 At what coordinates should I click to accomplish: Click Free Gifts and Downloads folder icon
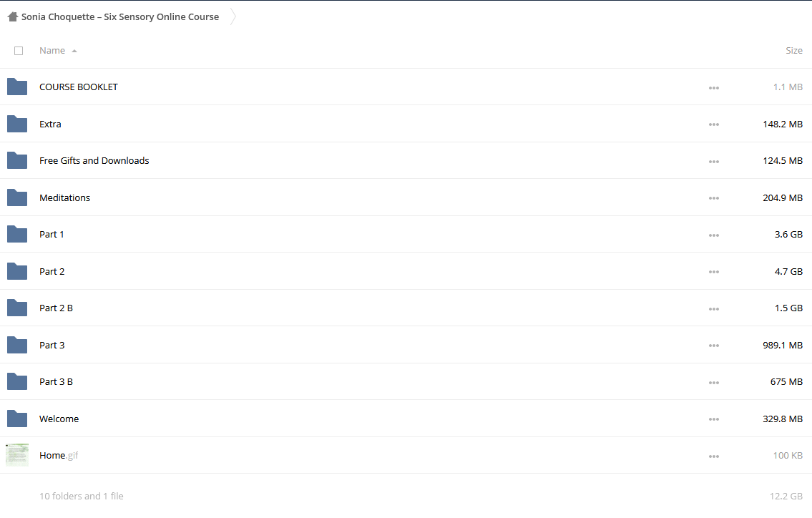[17, 160]
